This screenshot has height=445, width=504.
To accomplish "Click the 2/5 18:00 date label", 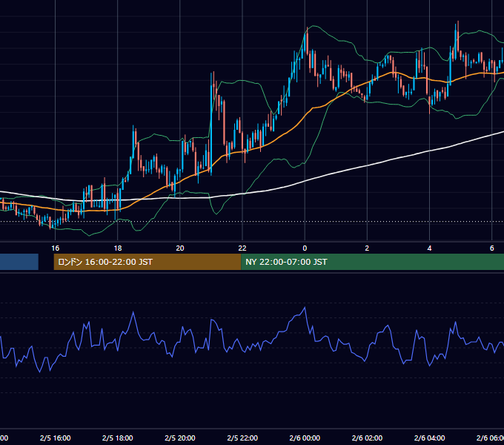I will tap(118, 438).
